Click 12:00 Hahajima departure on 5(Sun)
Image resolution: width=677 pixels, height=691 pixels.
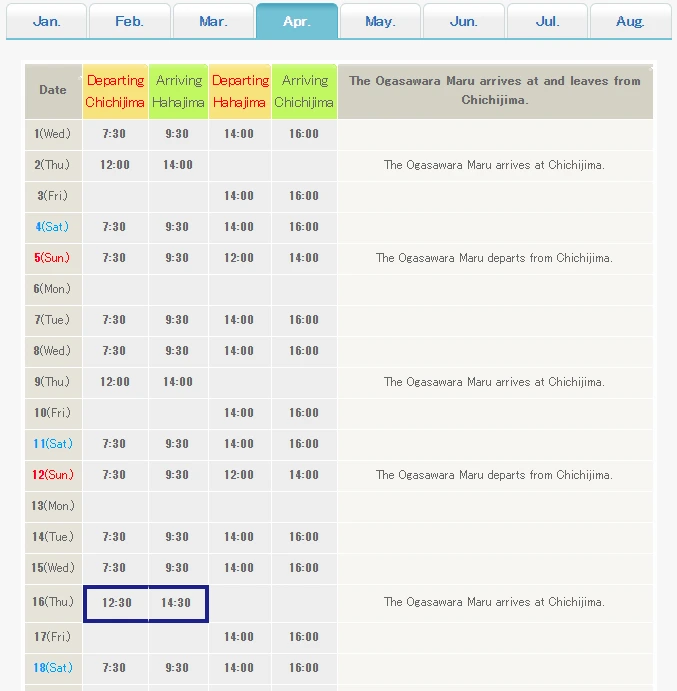239,258
